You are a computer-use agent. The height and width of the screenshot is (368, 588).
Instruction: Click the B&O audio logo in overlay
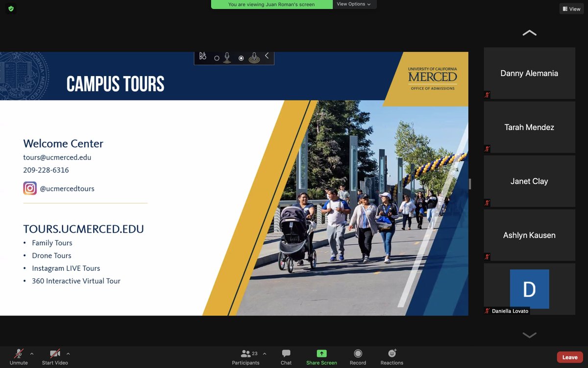(203, 56)
